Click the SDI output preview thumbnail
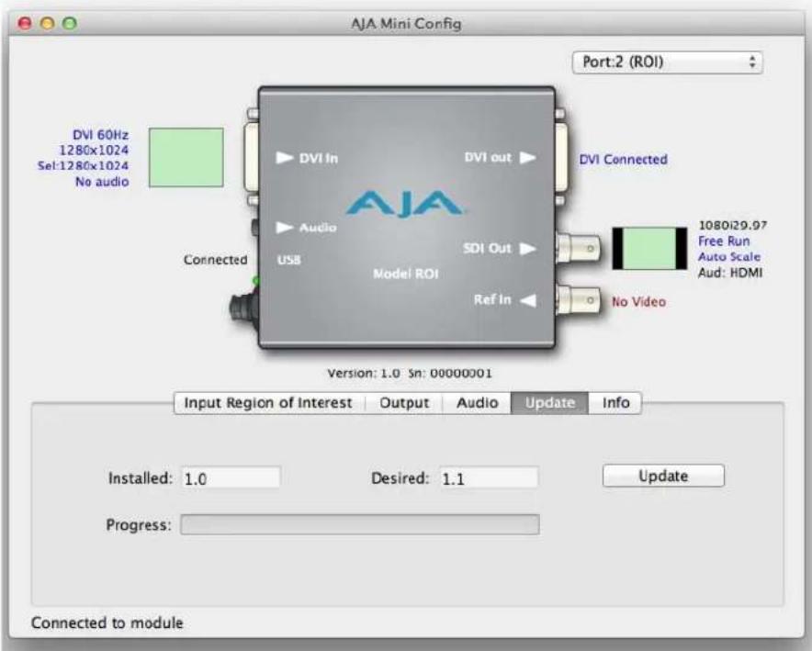Image resolution: width=812 pixels, height=651 pixels. 650,249
